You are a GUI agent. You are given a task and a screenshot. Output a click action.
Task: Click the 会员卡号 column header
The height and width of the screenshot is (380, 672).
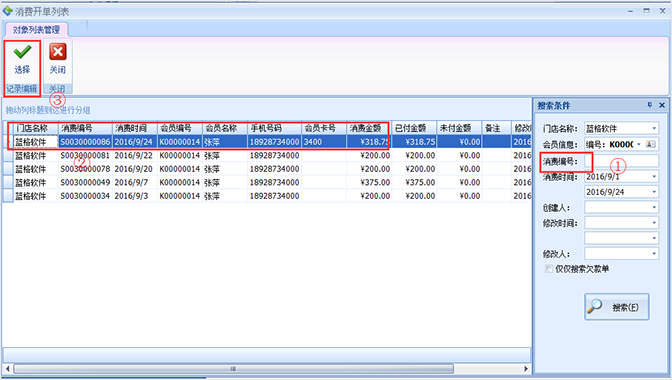324,128
